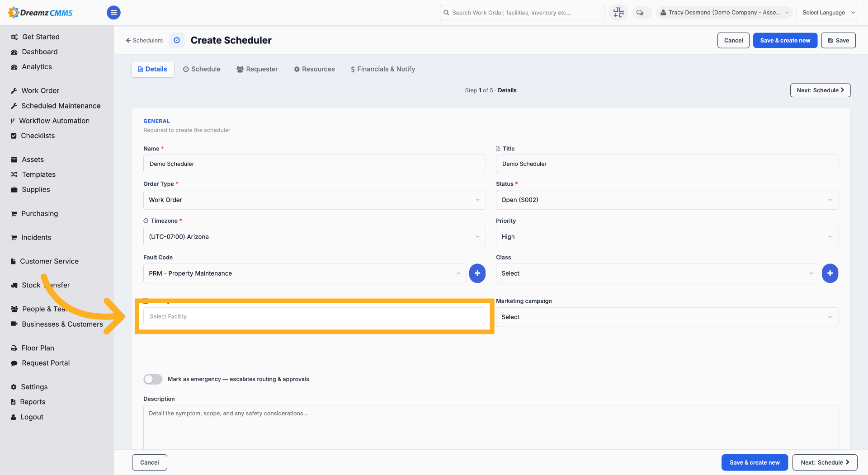Switch to the Schedule tab
Image resolution: width=868 pixels, height=475 pixels.
(202, 69)
